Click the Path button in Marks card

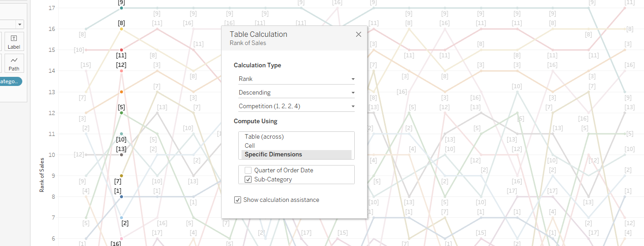[x=14, y=63]
